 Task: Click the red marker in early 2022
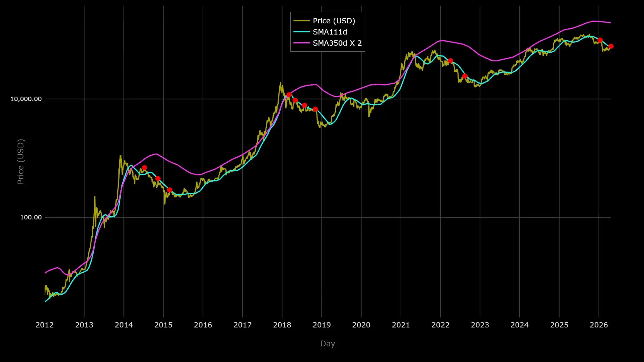450,61
